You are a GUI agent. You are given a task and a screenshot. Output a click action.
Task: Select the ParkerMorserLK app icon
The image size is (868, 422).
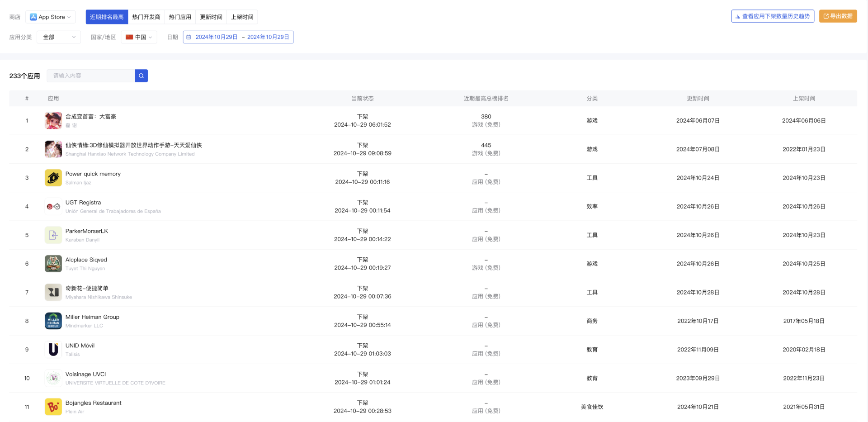[53, 235]
